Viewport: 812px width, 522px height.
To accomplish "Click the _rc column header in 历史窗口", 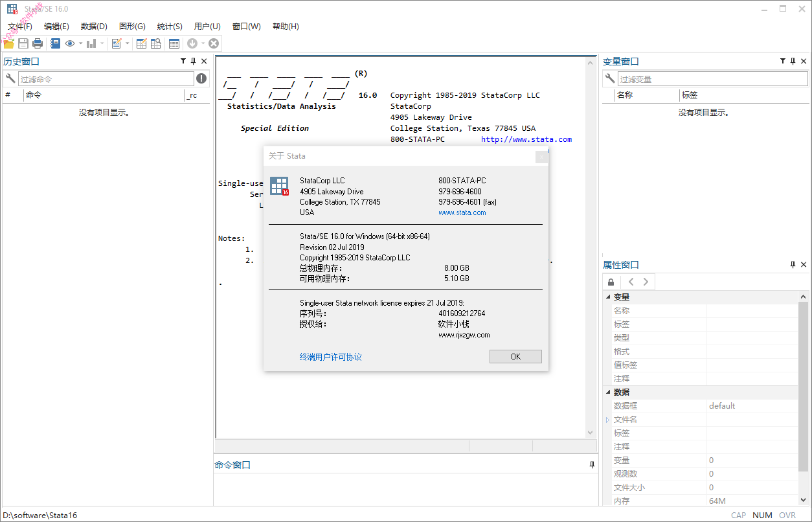I will [x=197, y=95].
